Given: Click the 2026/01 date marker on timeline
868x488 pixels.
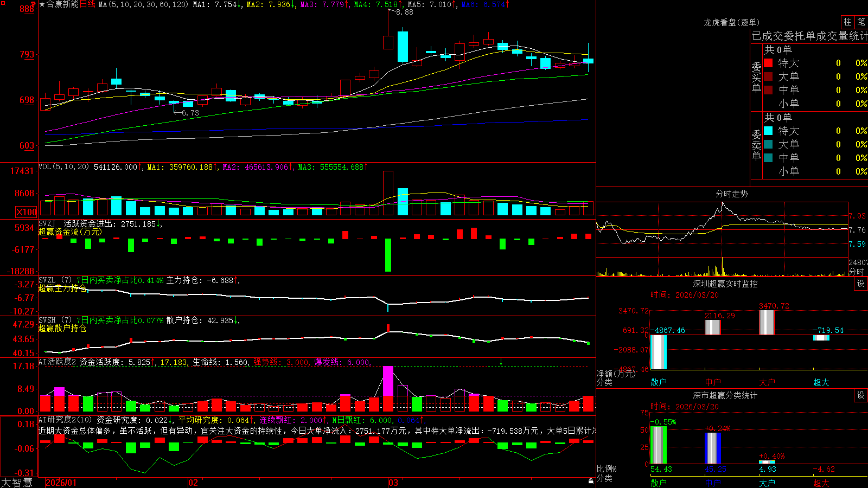Looking at the screenshot, I should 61,483.
